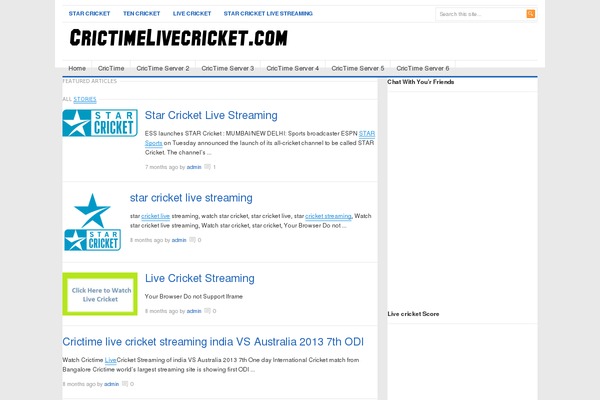
Task: Open 'Star Cricket Live Streaming' article title
Action: coord(211,115)
